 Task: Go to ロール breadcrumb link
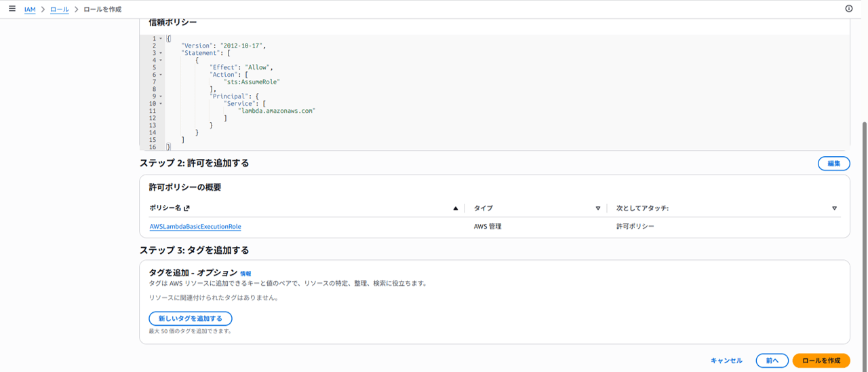(60, 10)
